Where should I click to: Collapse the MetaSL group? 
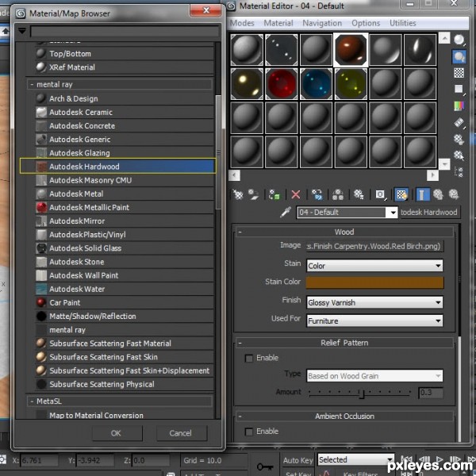pyautogui.click(x=32, y=401)
